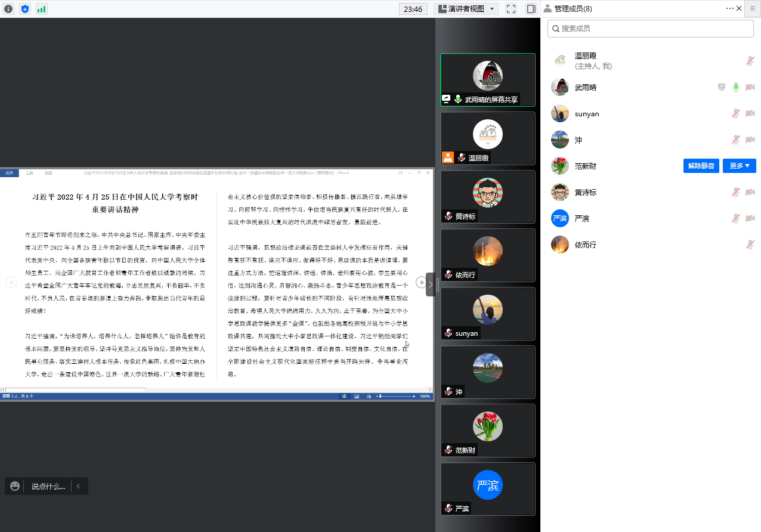Mute 武雨晴's active green microphone

(x=735, y=87)
